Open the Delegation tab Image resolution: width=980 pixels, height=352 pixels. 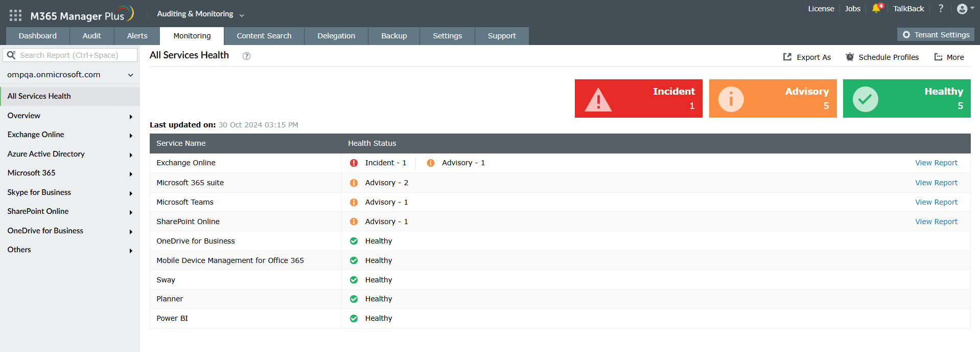point(336,36)
